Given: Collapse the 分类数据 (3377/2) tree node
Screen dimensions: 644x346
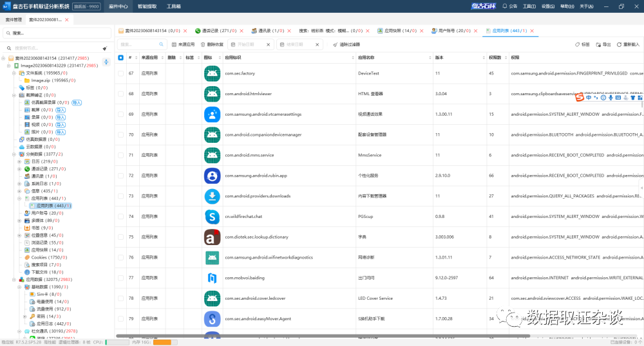Looking at the screenshot, I should 14,154.
